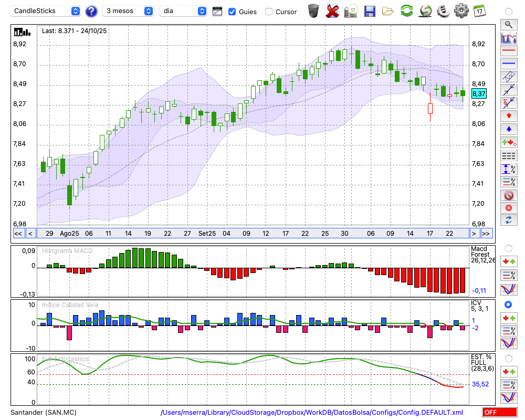Viewport: 525px width, 420px height.
Task: Jump to start with << button
Action: 18,234
